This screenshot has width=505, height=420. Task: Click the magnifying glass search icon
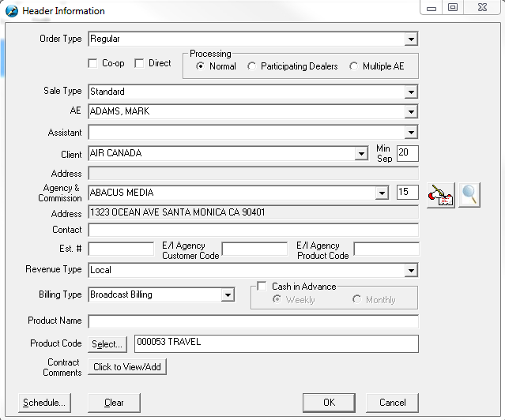(469, 194)
